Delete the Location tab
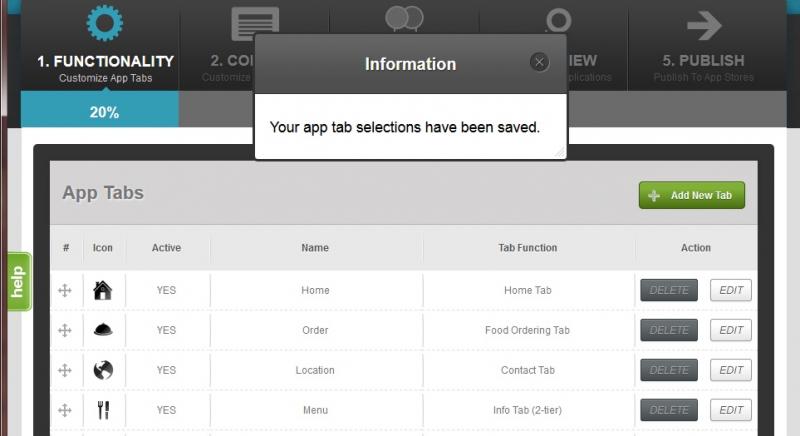This screenshot has height=436, width=800. tap(669, 370)
